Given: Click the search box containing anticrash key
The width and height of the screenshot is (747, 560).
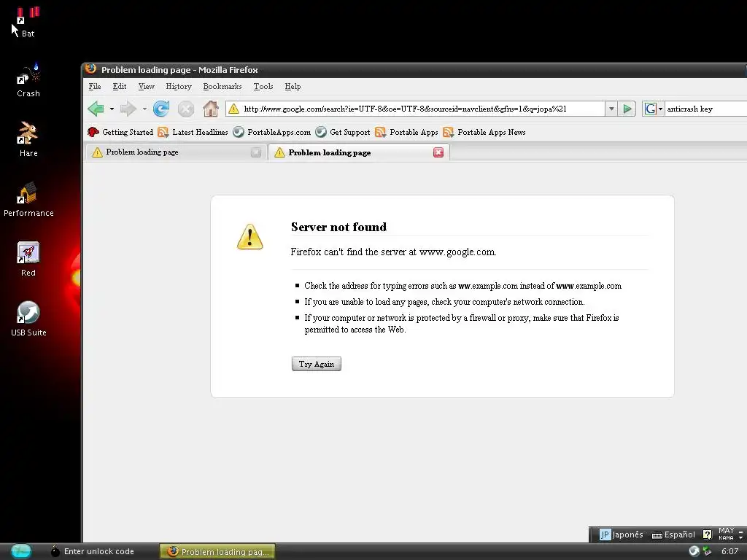Looking at the screenshot, I should [706, 109].
